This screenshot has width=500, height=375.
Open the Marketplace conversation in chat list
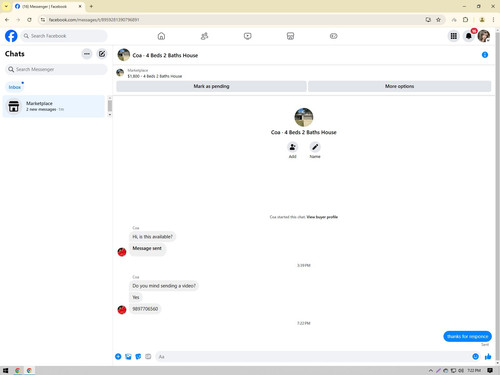tap(54, 106)
